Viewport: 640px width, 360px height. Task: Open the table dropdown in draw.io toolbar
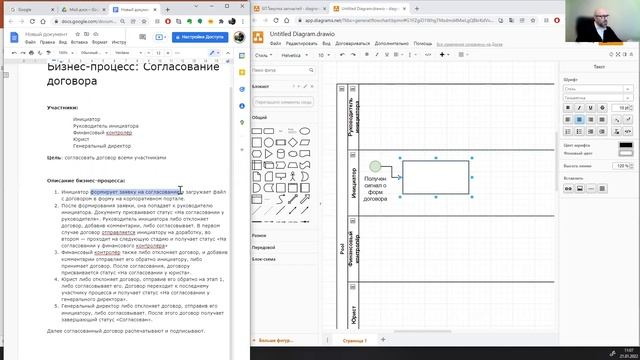[x=463, y=55]
